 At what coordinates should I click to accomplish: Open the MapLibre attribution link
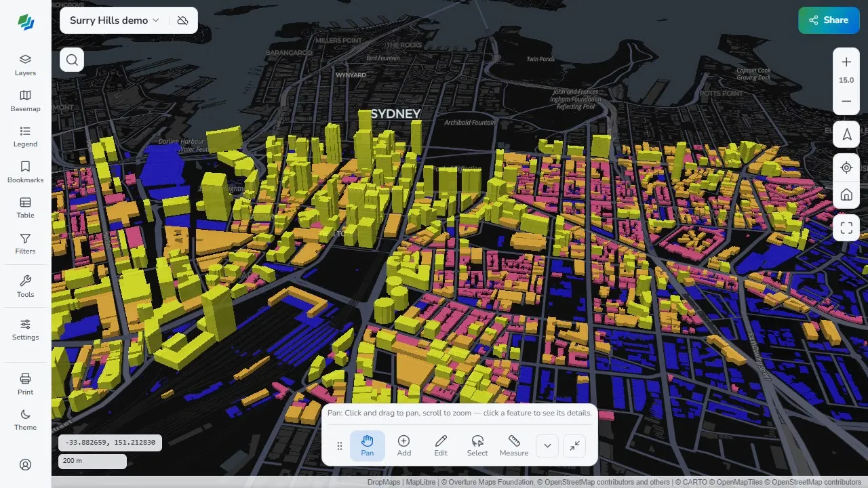point(420,483)
